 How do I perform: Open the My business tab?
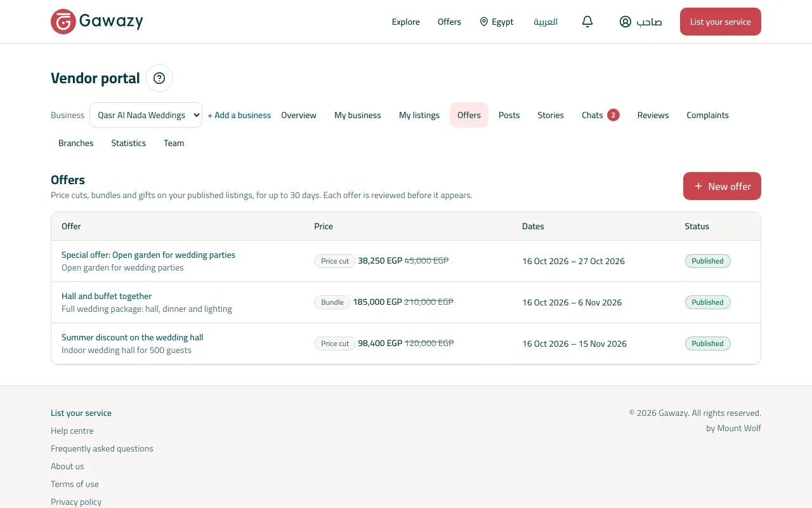coord(358,115)
